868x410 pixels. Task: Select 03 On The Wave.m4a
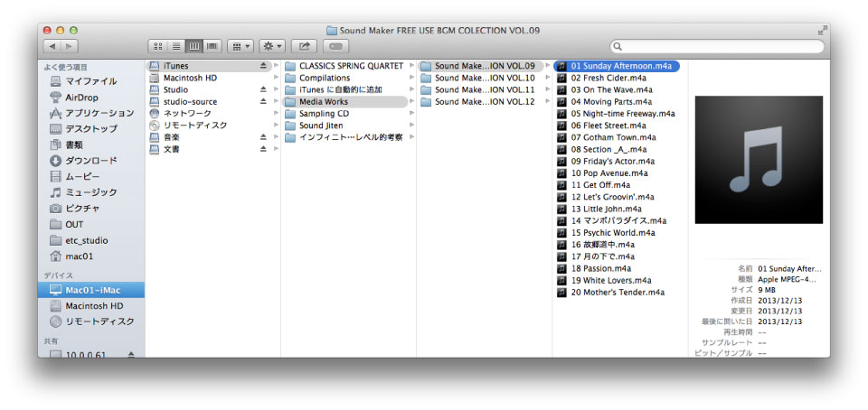pos(617,89)
